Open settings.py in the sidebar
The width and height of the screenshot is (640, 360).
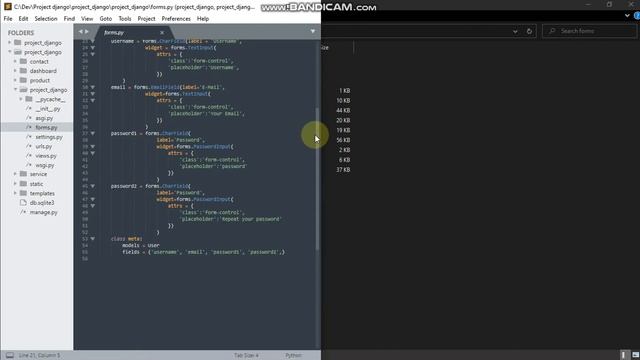49,137
